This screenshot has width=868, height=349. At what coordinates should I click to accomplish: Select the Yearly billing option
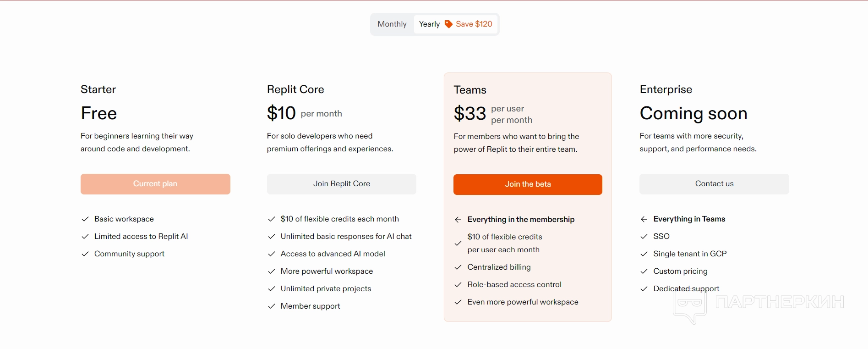pyautogui.click(x=429, y=24)
